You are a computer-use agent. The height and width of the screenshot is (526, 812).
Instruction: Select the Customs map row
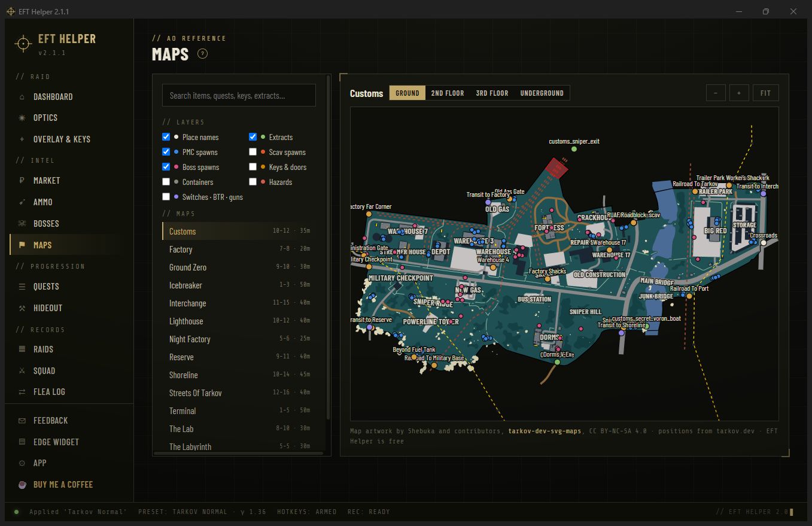coord(240,232)
